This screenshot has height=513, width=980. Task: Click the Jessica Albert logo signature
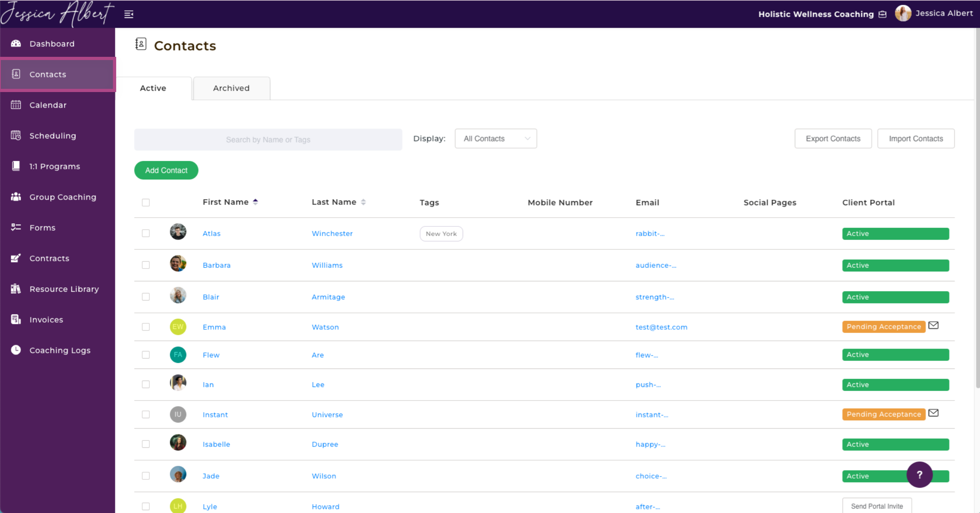pos(57,14)
